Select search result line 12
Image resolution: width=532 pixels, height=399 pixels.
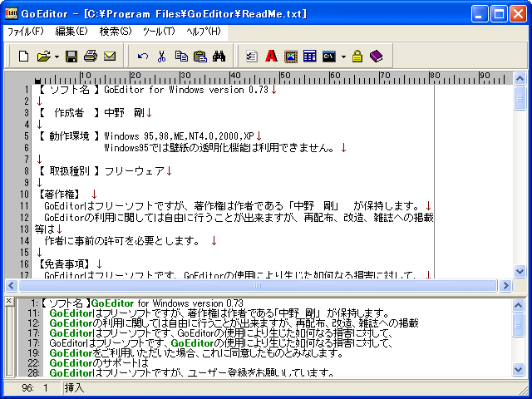pos(234,323)
